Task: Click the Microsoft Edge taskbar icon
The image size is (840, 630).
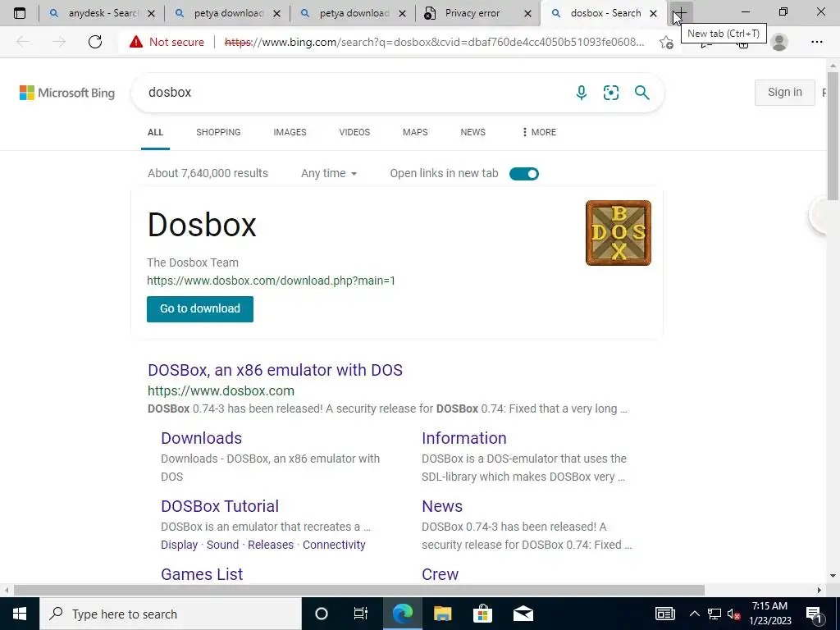Action: pos(402,614)
